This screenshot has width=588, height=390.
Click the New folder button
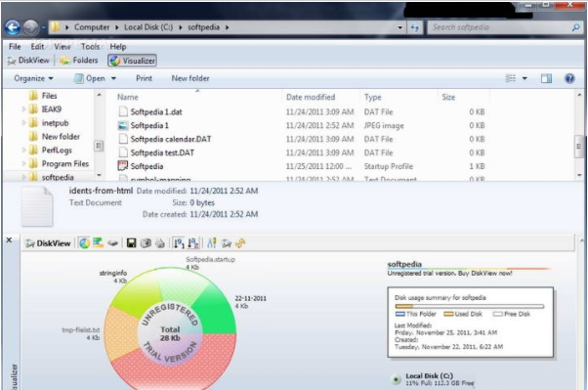[190, 78]
